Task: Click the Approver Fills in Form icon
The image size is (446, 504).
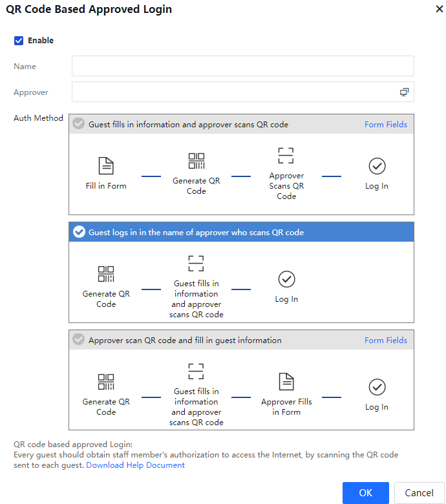Action: [x=286, y=382]
